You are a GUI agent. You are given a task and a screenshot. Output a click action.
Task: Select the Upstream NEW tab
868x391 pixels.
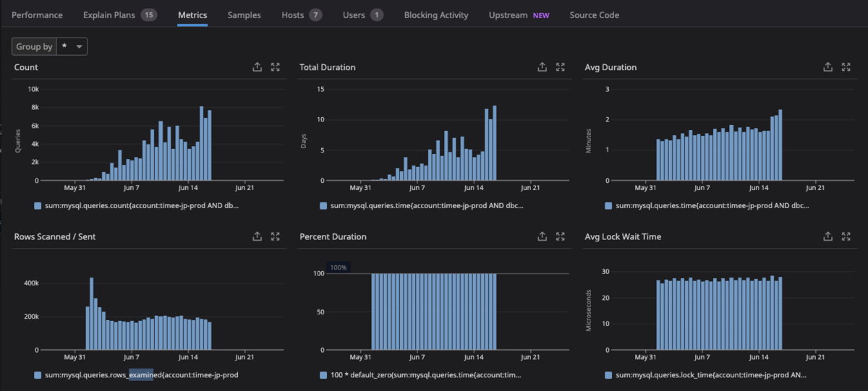(519, 14)
